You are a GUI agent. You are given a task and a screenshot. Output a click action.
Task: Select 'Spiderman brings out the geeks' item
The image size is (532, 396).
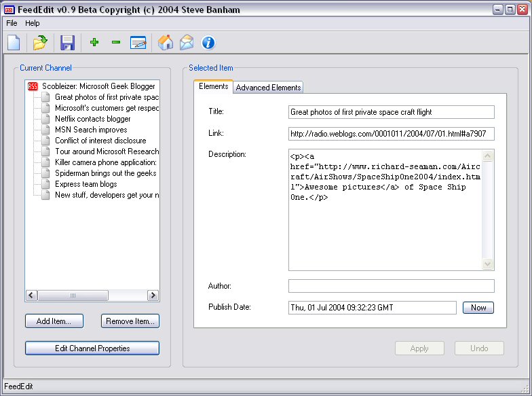click(x=106, y=173)
